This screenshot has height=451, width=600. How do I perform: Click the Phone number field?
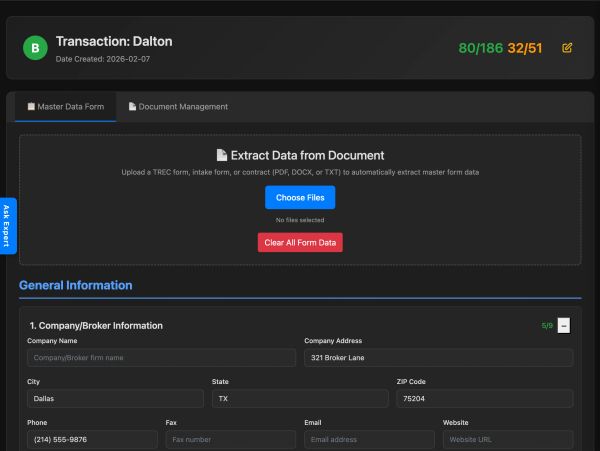click(92, 440)
